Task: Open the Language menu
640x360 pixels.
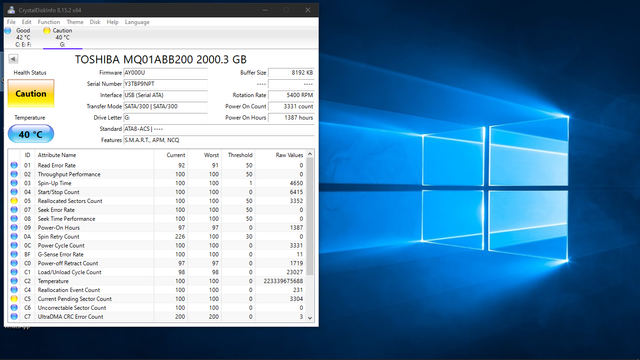Action: (x=137, y=22)
